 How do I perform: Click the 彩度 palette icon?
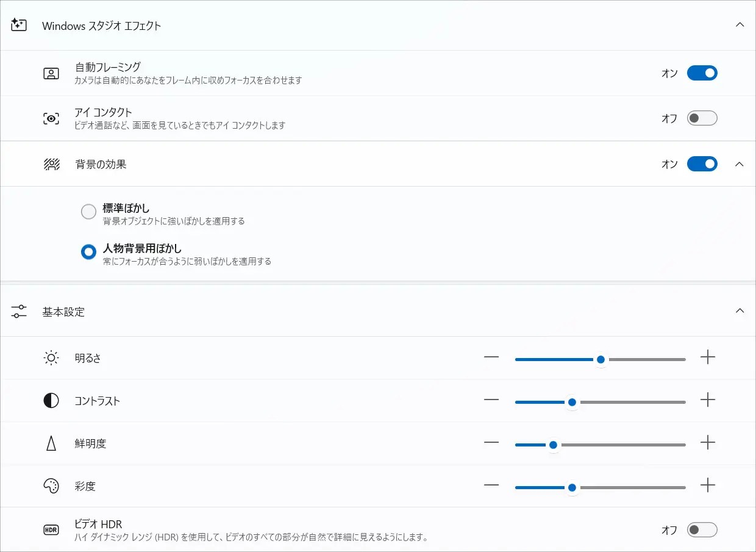click(51, 486)
